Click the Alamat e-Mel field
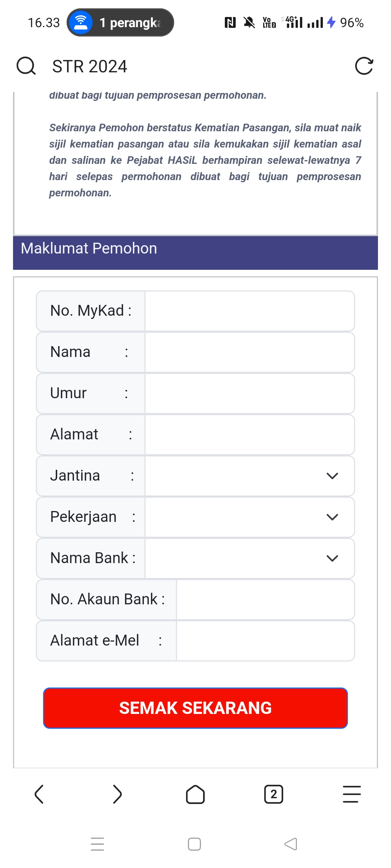Image resolution: width=391 pixels, height=868 pixels. click(x=265, y=641)
